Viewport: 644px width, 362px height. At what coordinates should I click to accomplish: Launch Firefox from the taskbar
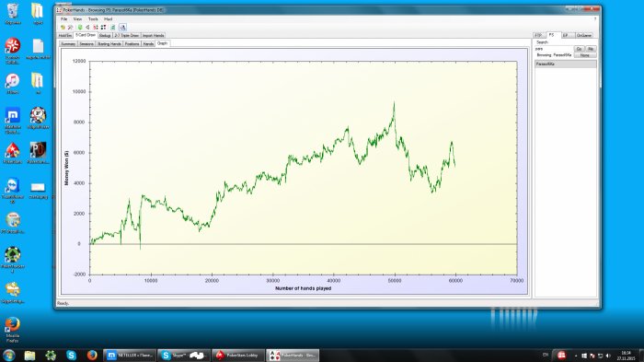tap(92, 355)
